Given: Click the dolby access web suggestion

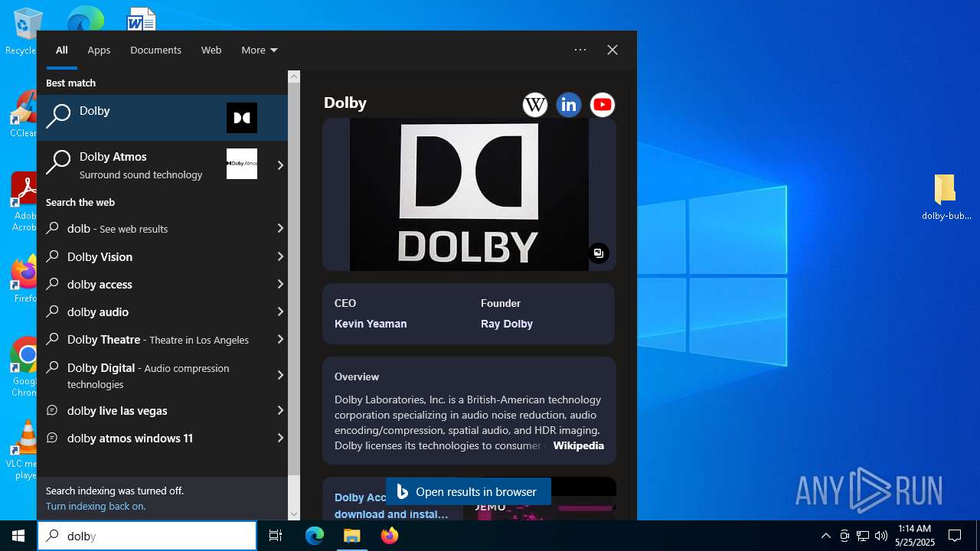Looking at the screenshot, I should click(153, 284).
